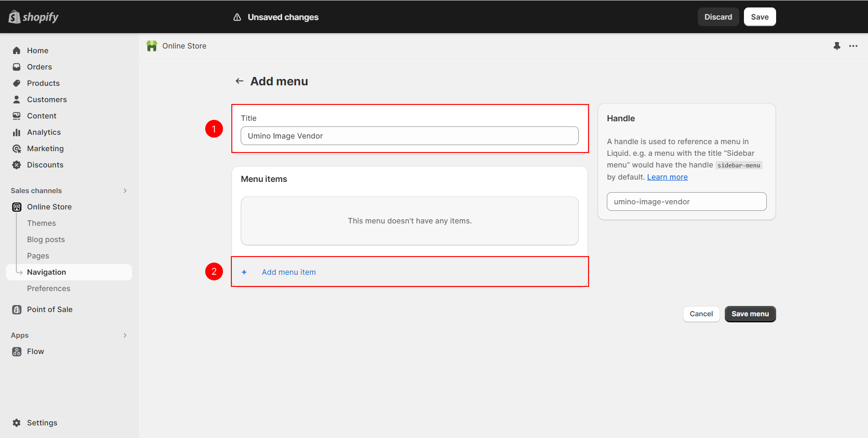Viewport: 868px width, 438px height.
Task: Expand the Sales channels section
Action: [x=125, y=191]
